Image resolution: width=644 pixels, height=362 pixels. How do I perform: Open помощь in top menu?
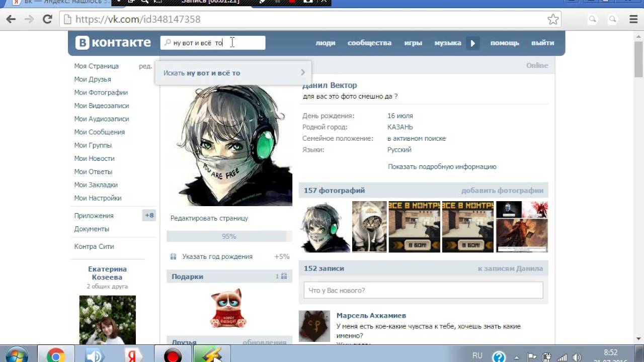[x=505, y=43]
